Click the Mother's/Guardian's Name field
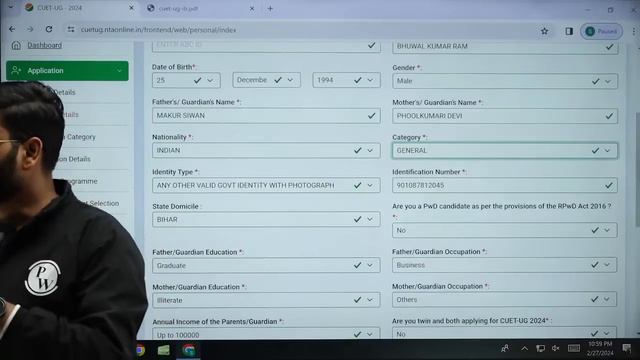The width and height of the screenshot is (640, 360). [x=505, y=116]
